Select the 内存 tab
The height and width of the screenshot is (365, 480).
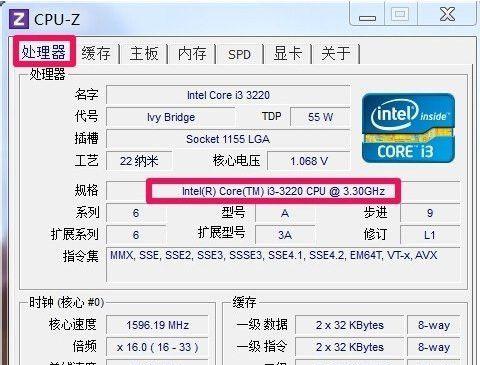click(192, 53)
